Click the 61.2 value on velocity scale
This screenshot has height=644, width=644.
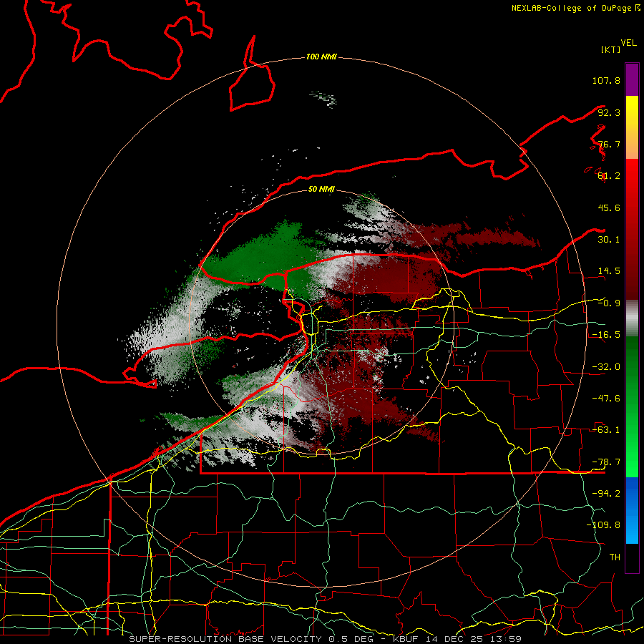coord(609,176)
